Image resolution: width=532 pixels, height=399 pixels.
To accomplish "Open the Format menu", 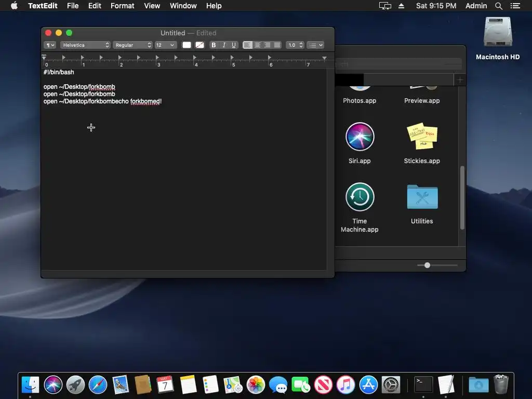I will [123, 6].
